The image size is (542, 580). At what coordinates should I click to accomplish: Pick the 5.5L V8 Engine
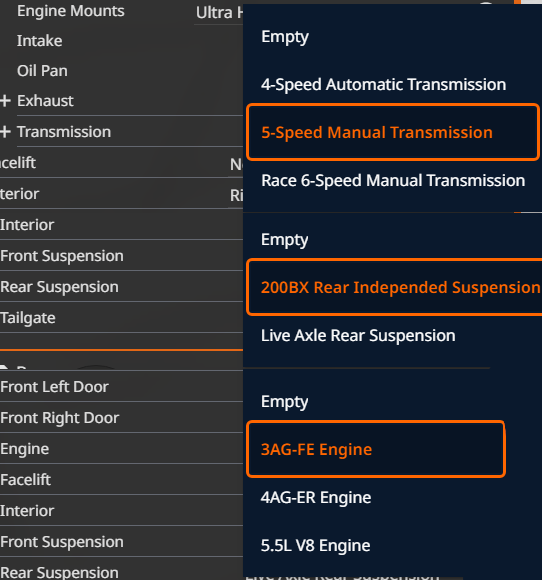tap(315, 546)
